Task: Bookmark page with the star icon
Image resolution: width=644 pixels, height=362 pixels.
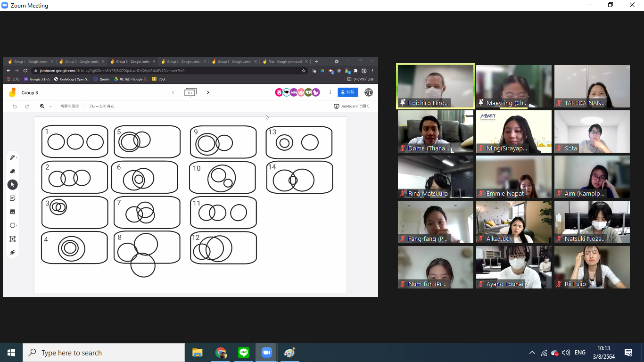Action: (304, 71)
